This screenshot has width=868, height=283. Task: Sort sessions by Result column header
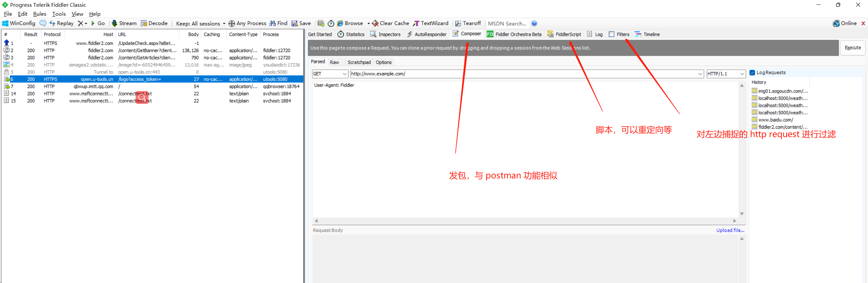[31, 34]
